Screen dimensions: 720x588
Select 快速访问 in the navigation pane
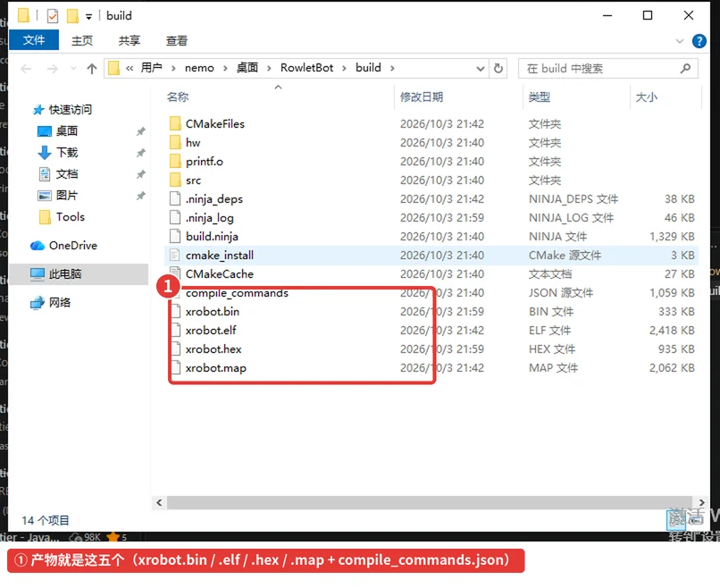tap(71, 109)
